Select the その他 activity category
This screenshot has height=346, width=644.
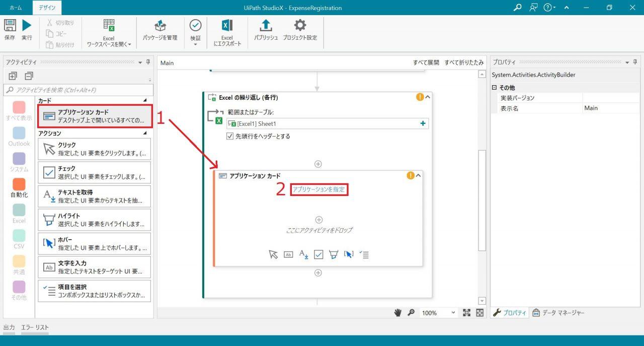click(x=19, y=291)
